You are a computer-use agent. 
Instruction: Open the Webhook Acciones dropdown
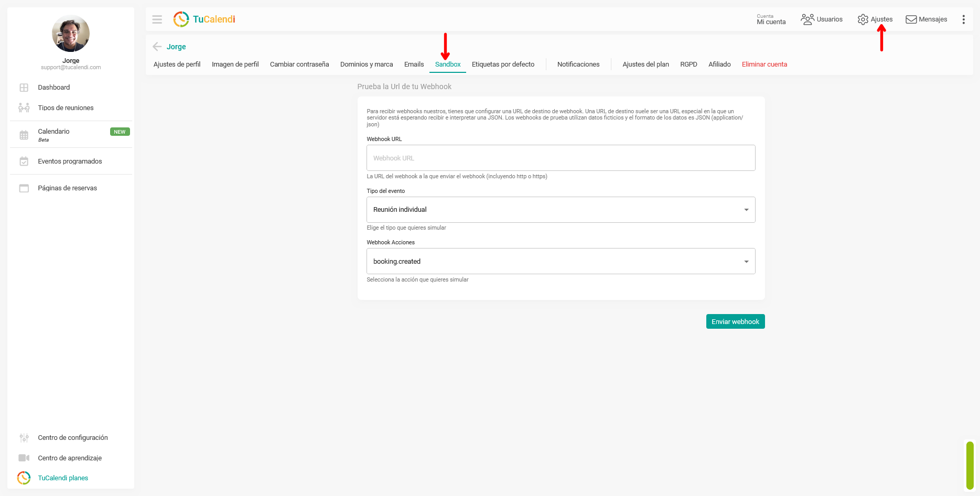point(561,261)
